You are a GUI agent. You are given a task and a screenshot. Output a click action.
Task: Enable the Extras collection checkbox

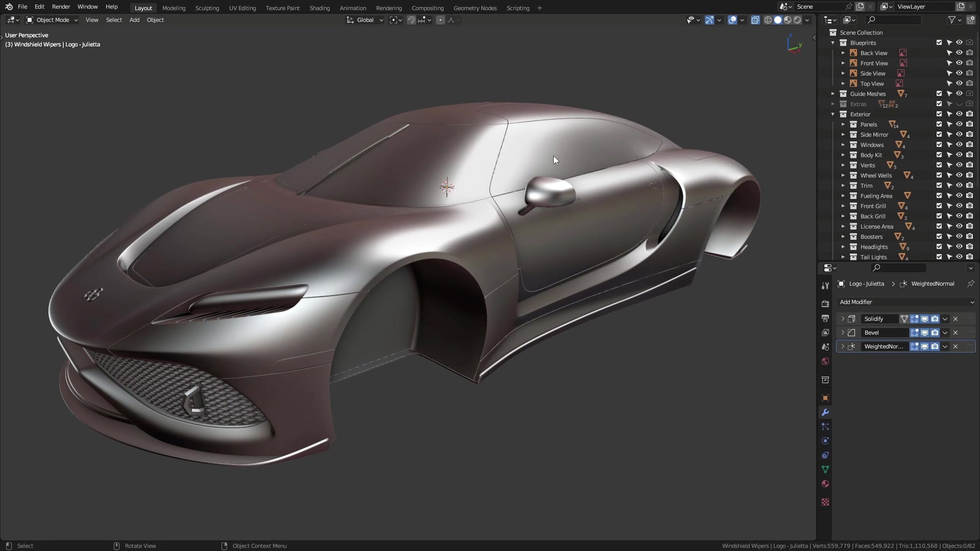pyautogui.click(x=939, y=104)
